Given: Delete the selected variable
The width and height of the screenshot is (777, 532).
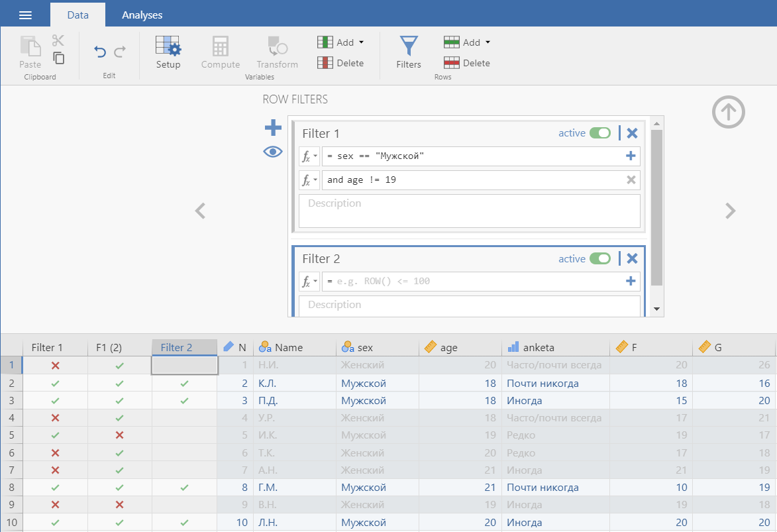Looking at the screenshot, I should tap(341, 63).
